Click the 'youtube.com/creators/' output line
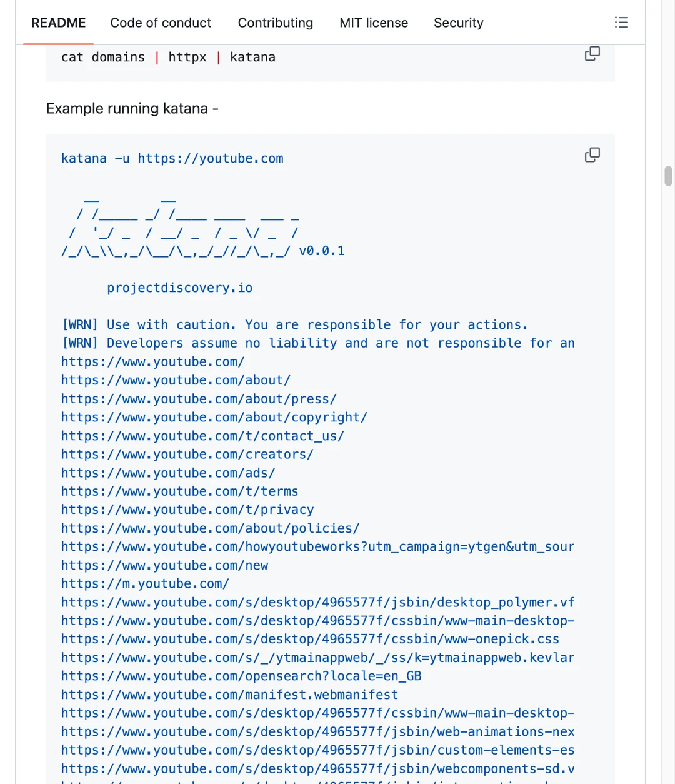The image size is (675, 784). [187, 454]
